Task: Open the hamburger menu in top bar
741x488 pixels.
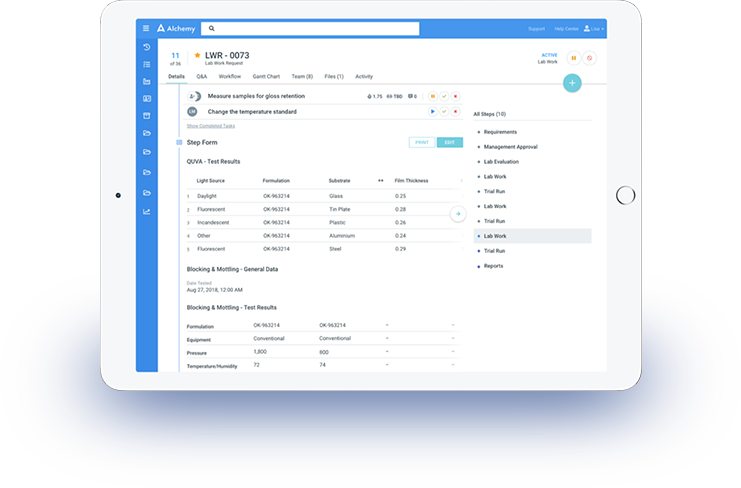Action: pos(146,28)
